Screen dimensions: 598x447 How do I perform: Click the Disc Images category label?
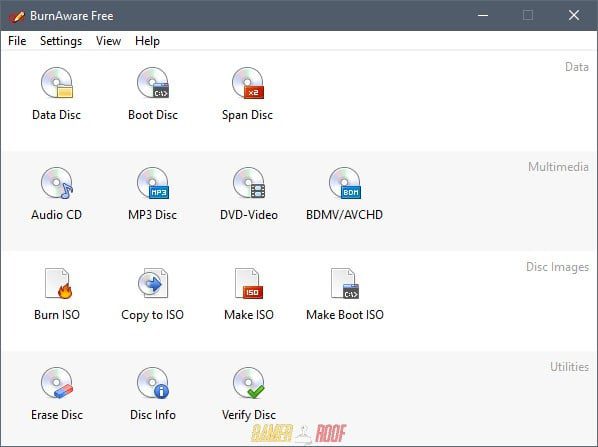point(557,267)
